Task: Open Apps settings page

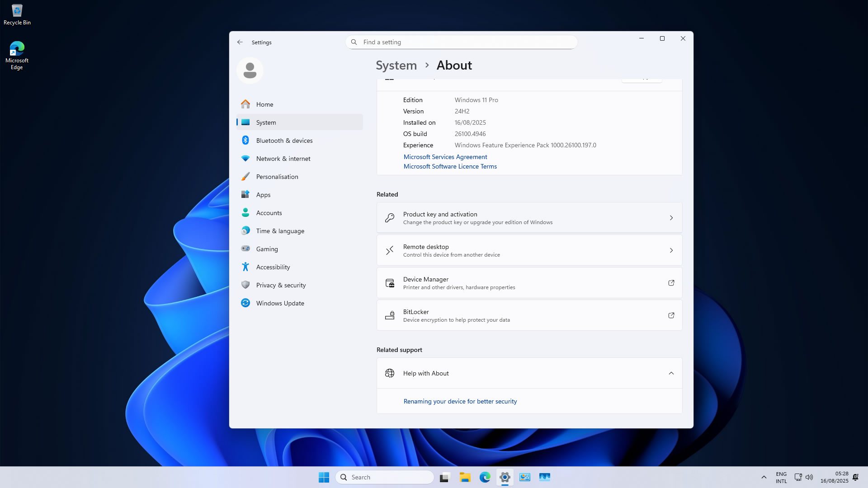Action: (x=299, y=195)
